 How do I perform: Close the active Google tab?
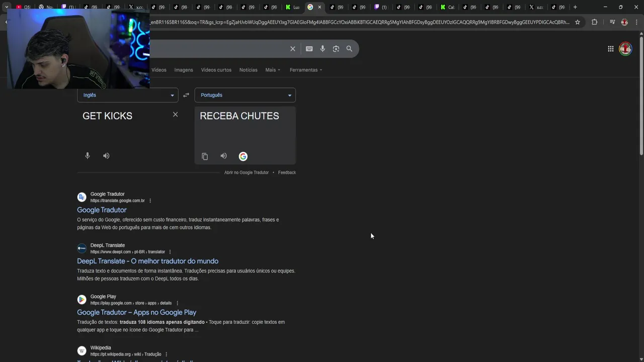click(319, 7)
